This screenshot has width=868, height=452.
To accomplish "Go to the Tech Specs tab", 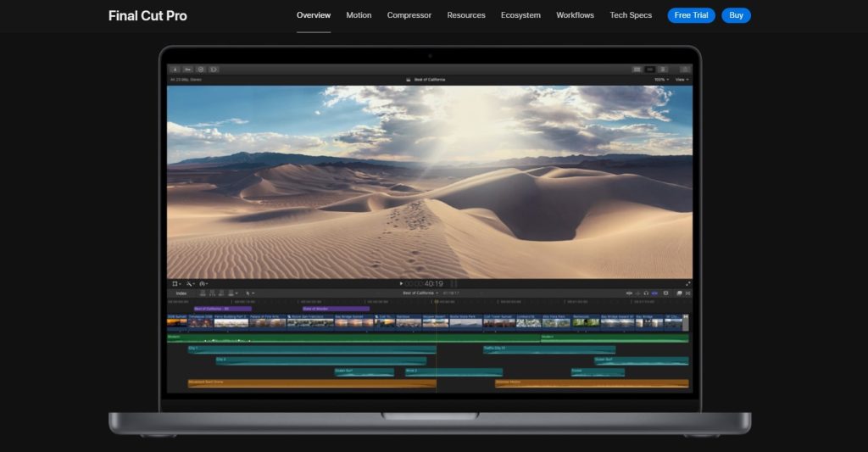I will coord(631,15).
